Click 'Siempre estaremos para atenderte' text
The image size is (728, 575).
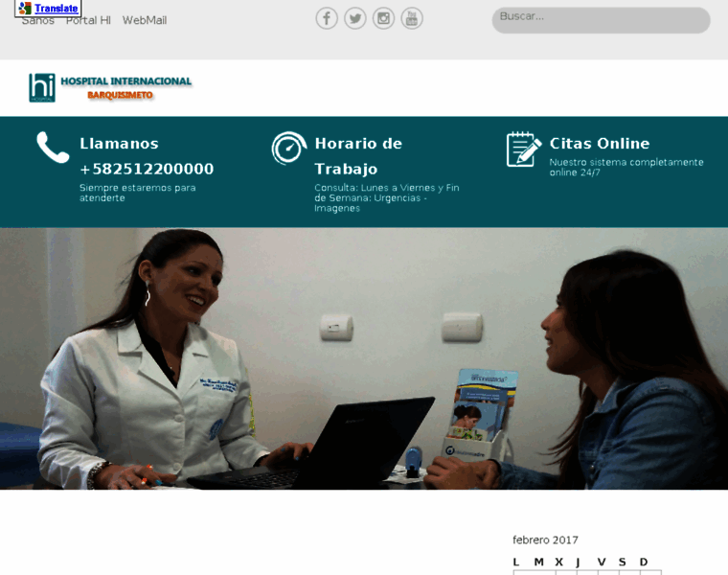click(137, 193)
